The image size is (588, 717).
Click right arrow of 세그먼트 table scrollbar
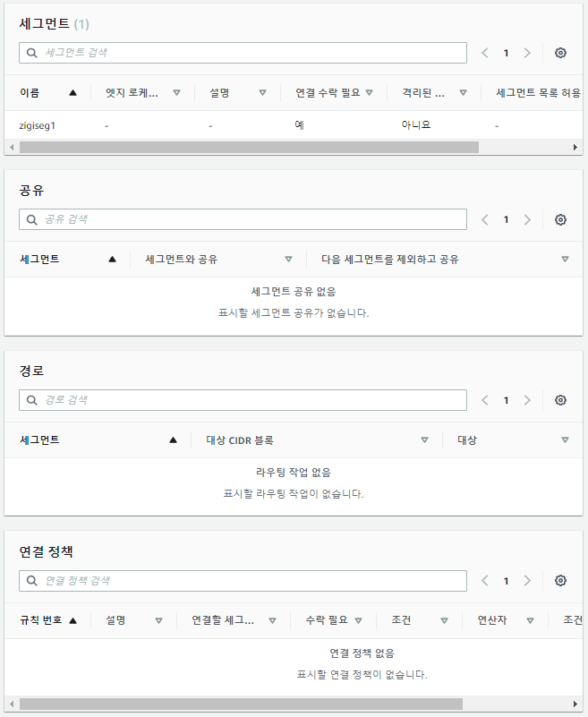click(x=575, y=147)
